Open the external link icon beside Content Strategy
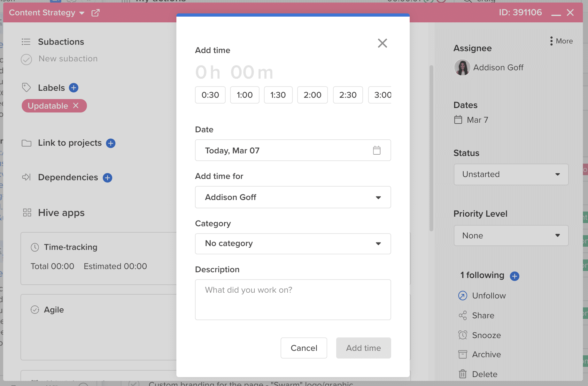Viewport: 588px width, 386px height. point(95,13)
